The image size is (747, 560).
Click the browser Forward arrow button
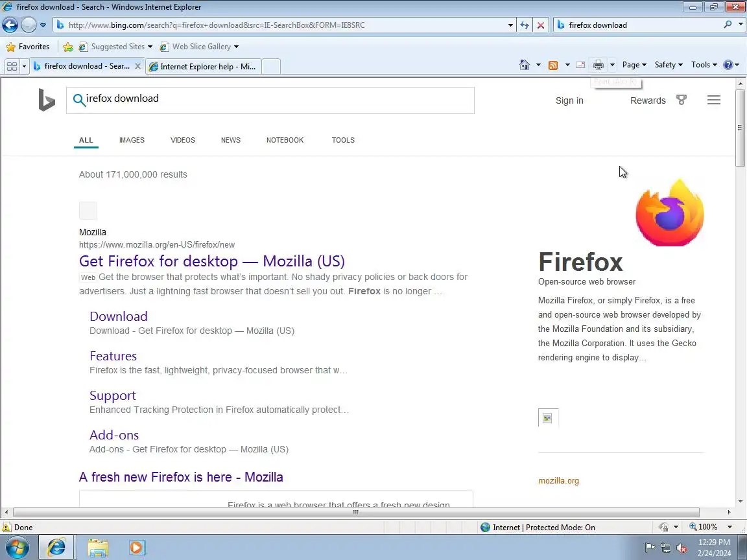tap(29, 25)
